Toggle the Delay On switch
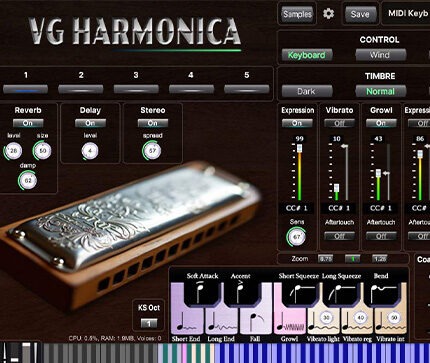The width and height of the screenshot is (430, 363). (90, 123)
